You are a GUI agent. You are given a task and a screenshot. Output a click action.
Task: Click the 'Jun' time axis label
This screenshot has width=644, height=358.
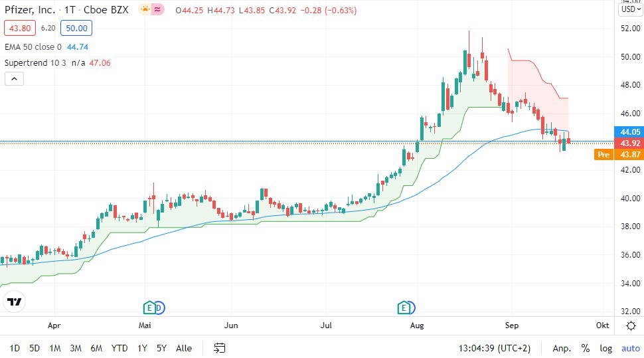click(x=231, y=325)
